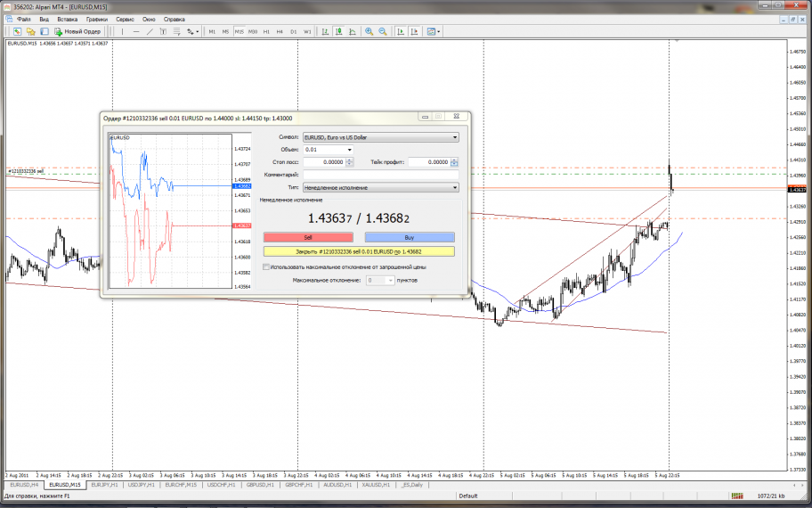Toggle candlestick chart display
812x508 pixels.
338,31
